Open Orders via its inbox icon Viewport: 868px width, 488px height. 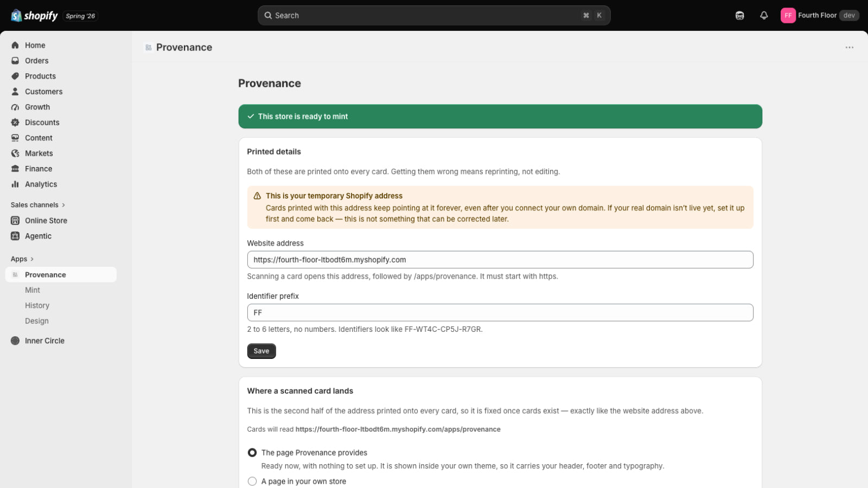tap(15, 61)
